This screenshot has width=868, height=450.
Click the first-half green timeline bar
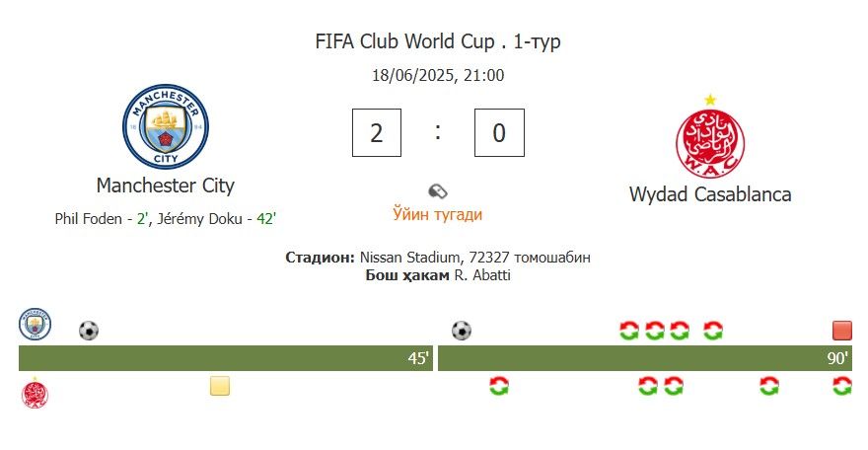(x=226, y=358)
